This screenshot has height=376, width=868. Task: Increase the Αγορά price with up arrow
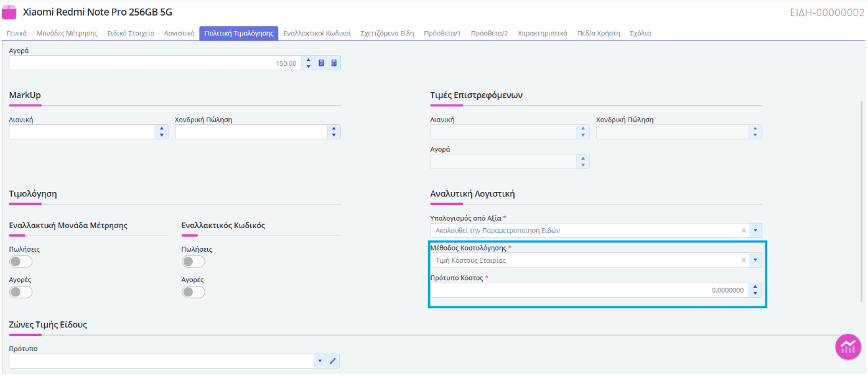tap(309, 60)
